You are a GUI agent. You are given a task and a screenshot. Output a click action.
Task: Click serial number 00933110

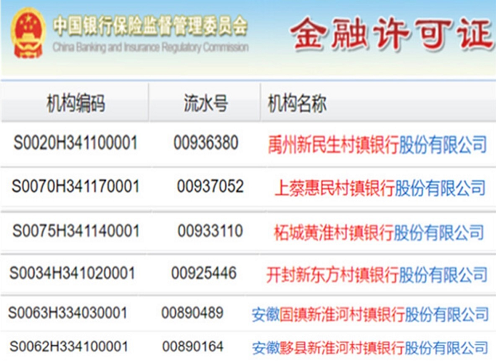(210, 231)
